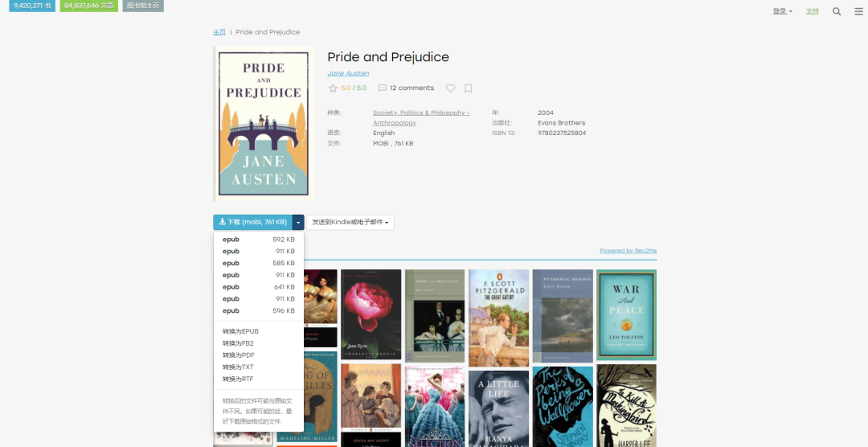The image size is (868, 447).
Task: Expand the send to Kindle or email dropdown
Action: [x=350, y=222]
